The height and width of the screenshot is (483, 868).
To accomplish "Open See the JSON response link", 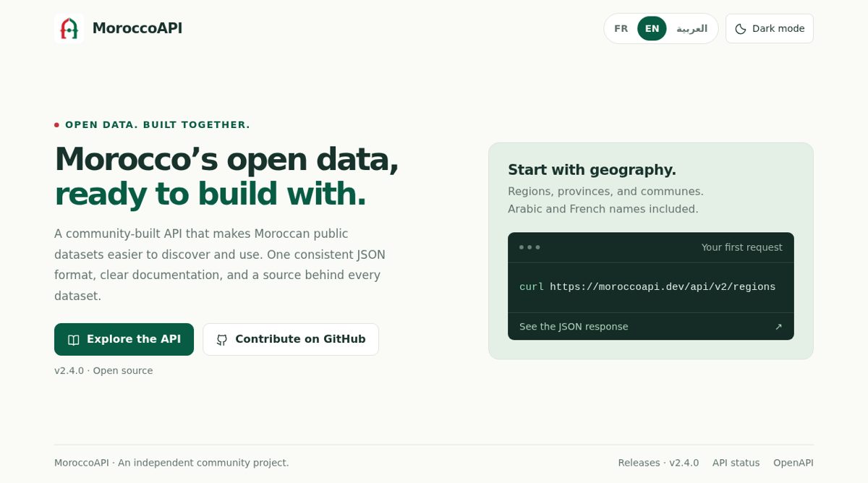I will [x=651, y=327].
